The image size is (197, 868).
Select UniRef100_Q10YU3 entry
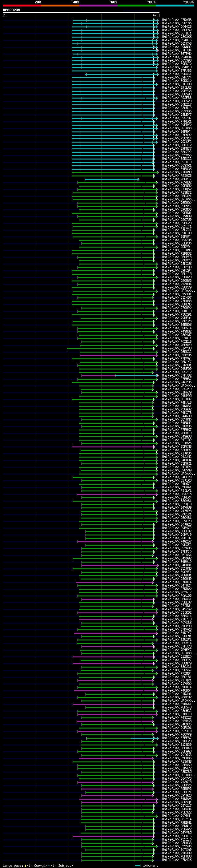click(x=177, y=349)
